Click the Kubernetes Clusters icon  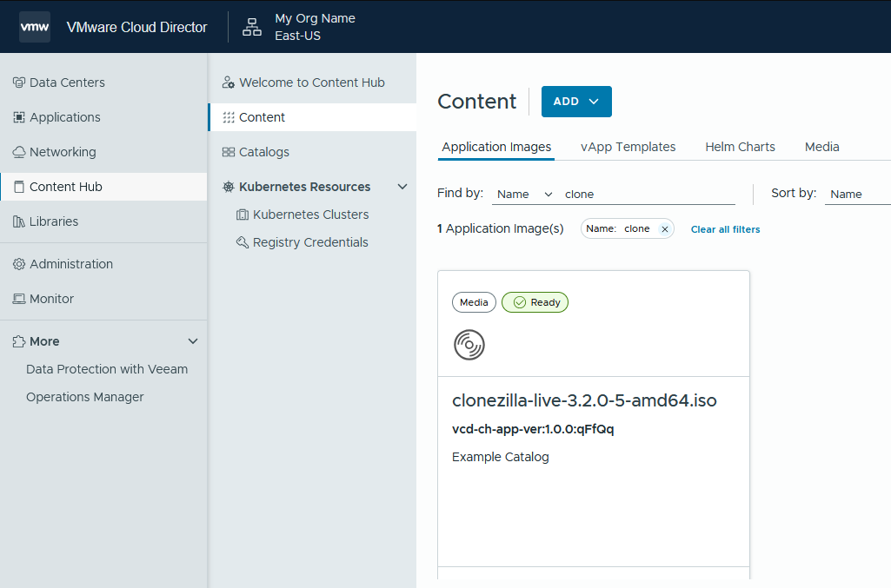[242, 215]
